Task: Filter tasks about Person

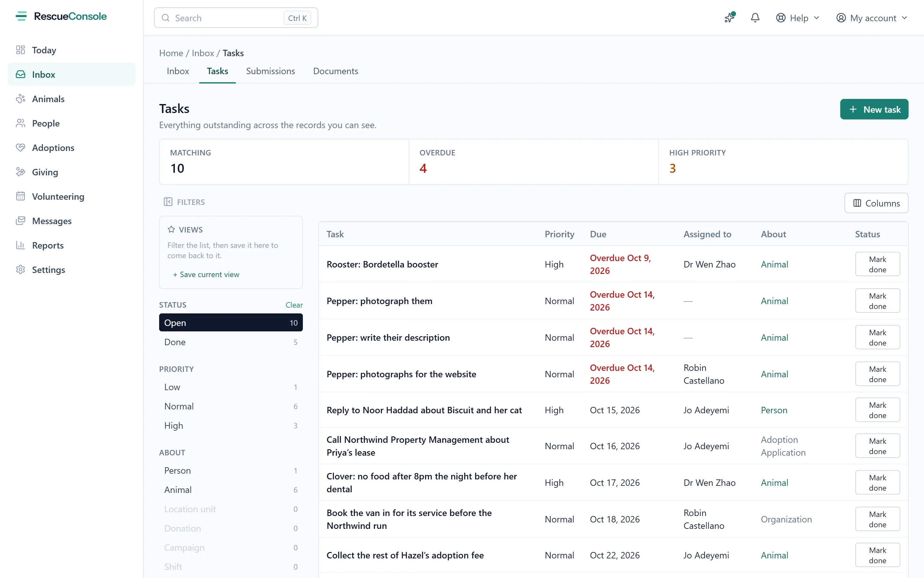Action: tap(231, 470)
